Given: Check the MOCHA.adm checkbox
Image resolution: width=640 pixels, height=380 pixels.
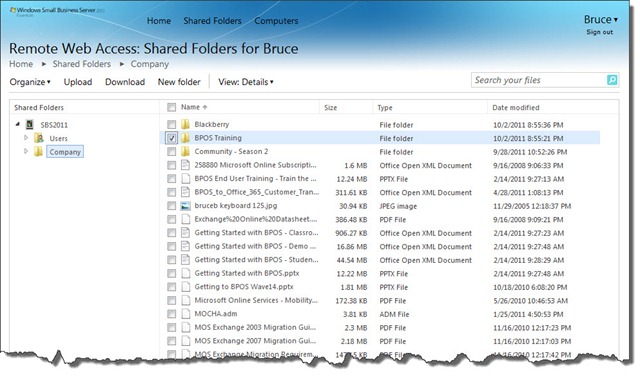Looking at the screenshot, I should (171, 314).
